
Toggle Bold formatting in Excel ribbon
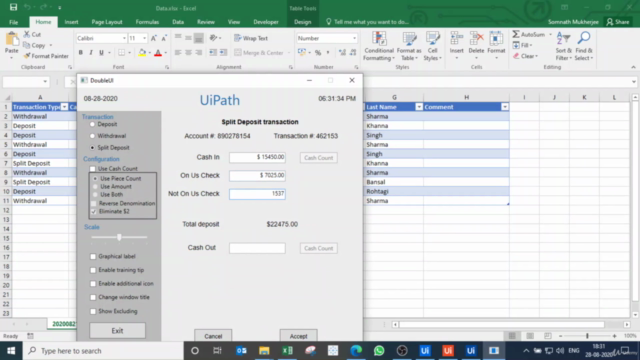[81, 53]
